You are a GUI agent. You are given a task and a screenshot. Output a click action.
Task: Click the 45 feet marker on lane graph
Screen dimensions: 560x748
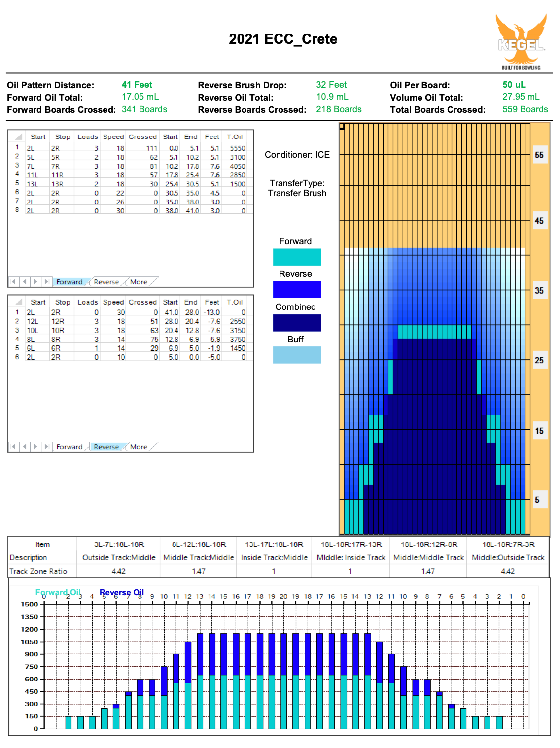pos(539,221)
